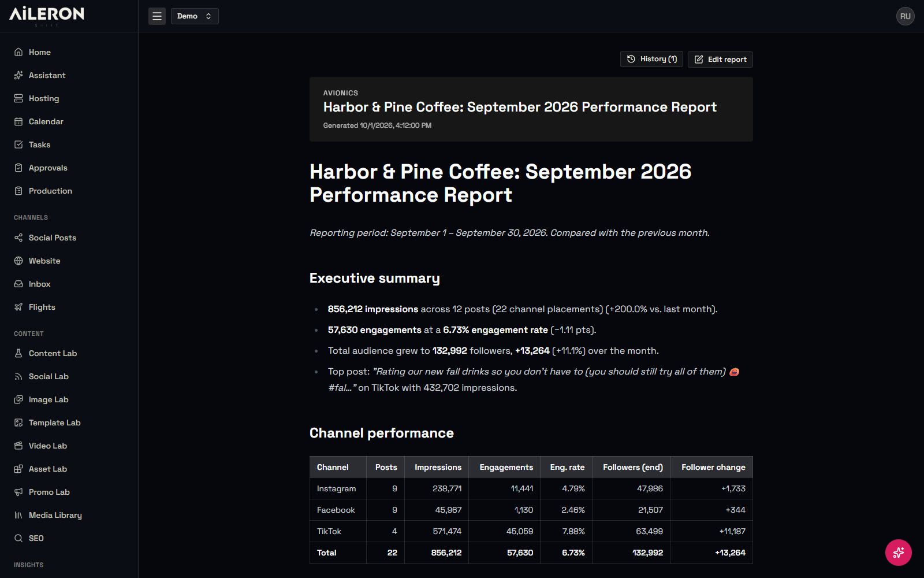The height and width of the screenshot is (578, 924).
Task: Click the AILERON logo
Action: (x=46, y=15)
